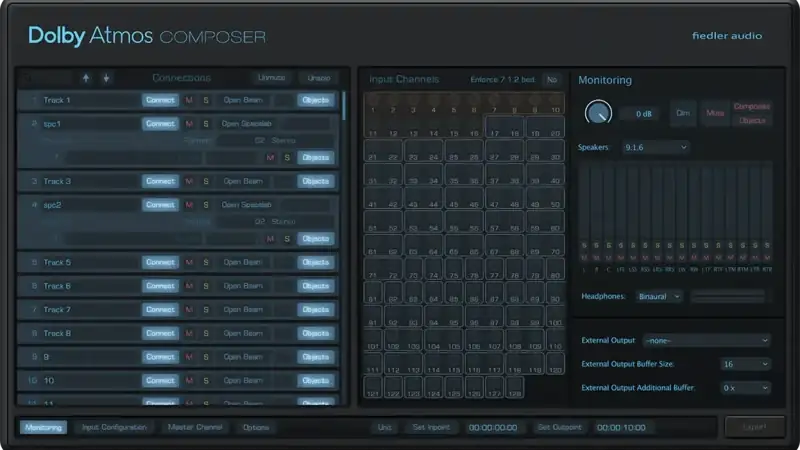This screenshot has width=800, height=450.
Task: Open External Output Additional Buffer dropdown
Action: coord(745,388)
